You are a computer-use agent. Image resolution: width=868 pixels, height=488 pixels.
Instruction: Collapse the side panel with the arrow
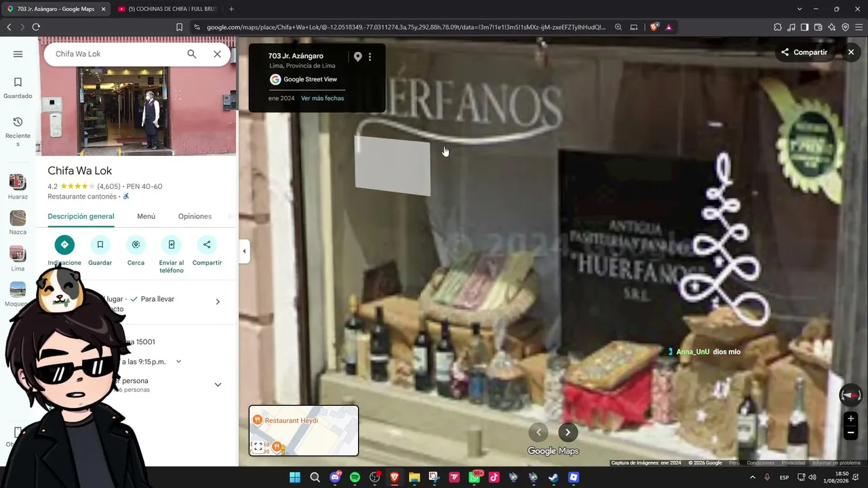click(244, 251)
